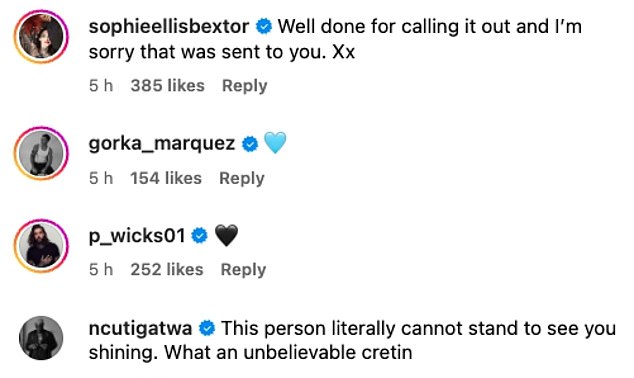Reply to gorka_marquez's comment
Screen dimensions: 634x378
click(x=242, y=178)
